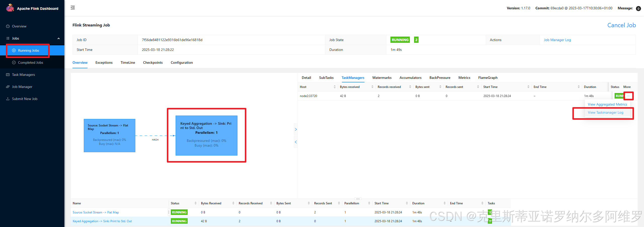Choose View Taskmanager Log
This screenshot has width=644, height=227.
[x=606, y=112]
